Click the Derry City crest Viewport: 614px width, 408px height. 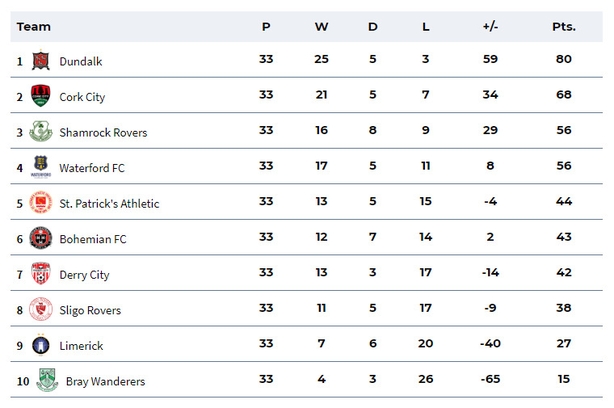tap(41, 273)
